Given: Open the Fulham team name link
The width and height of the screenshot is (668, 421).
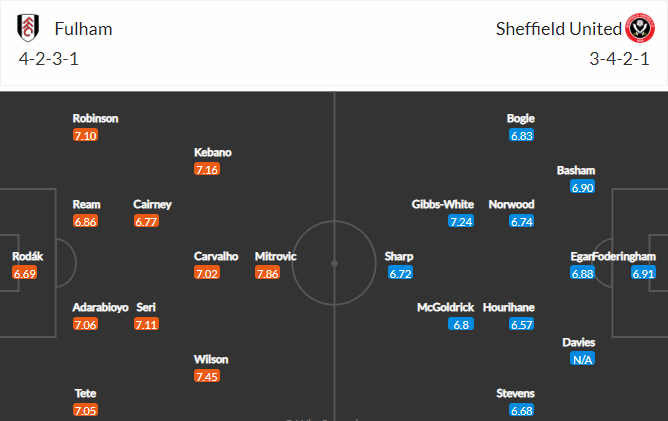Looking at the screenshot, I should coord(84,29).
